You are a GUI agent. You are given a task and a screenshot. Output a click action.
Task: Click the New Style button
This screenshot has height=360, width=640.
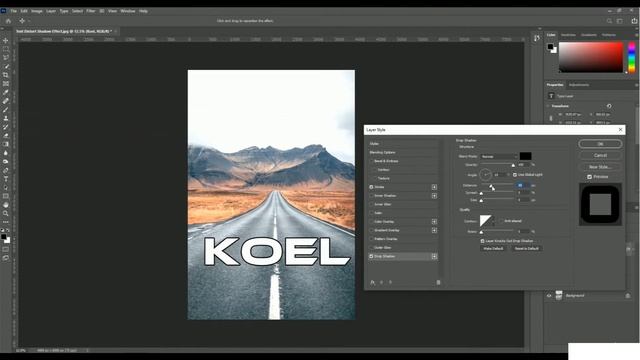point(600,167)
